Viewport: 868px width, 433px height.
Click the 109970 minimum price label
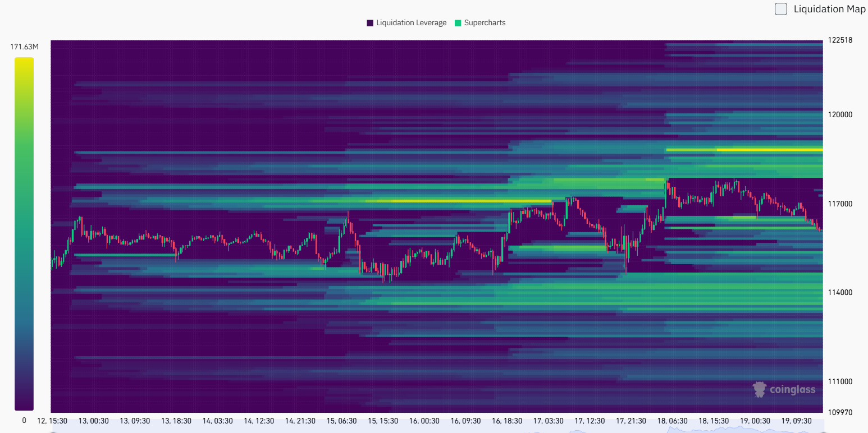840,412
